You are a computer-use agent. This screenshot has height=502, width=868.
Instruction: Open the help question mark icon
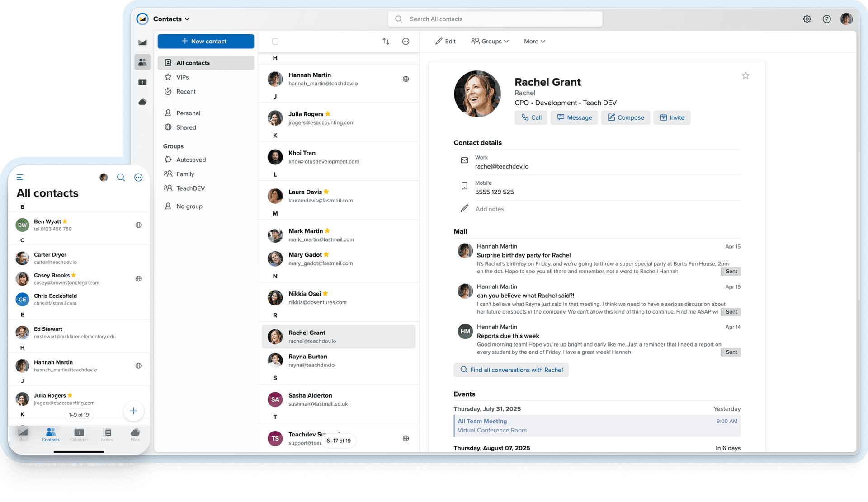(x=826, y=19)
